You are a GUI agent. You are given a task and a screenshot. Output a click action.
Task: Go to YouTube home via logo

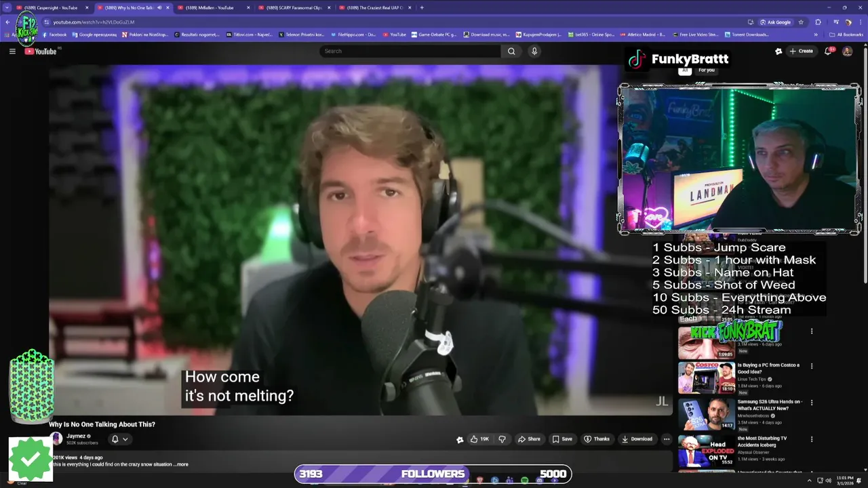tap(41, 52)
